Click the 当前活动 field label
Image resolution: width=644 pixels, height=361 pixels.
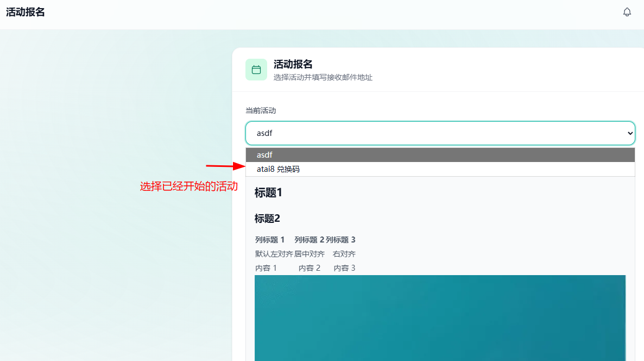[261, 110]
